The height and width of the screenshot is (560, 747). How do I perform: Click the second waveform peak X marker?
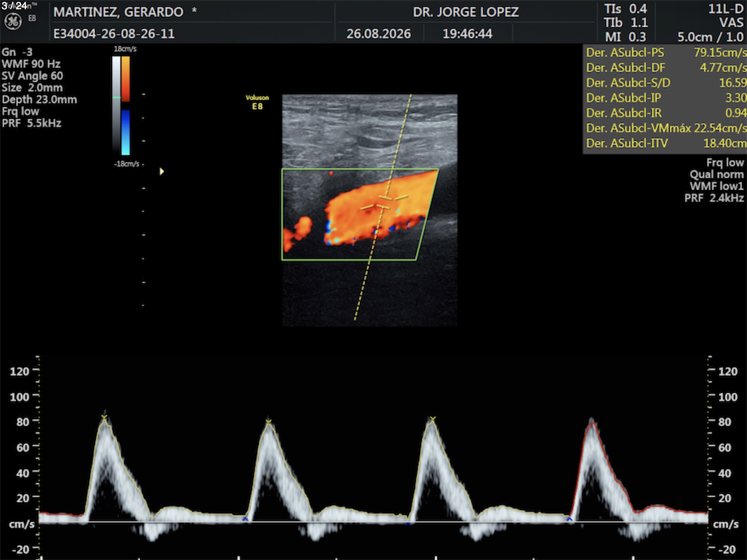(268, 421)
